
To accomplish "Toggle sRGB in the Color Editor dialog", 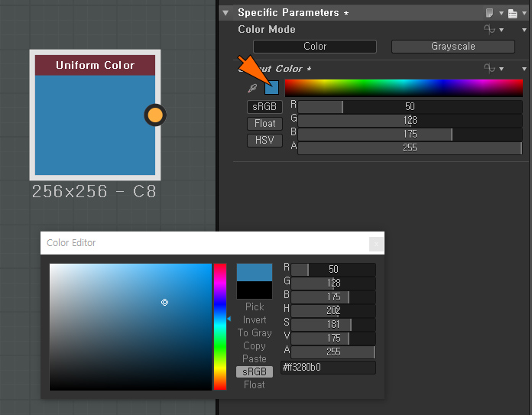I will pos(254,371).
